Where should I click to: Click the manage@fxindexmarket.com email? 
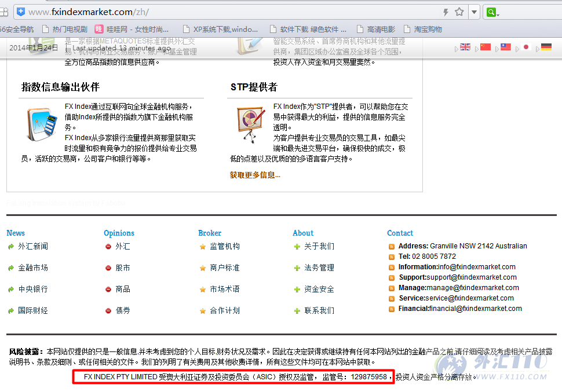click(472, 288)
